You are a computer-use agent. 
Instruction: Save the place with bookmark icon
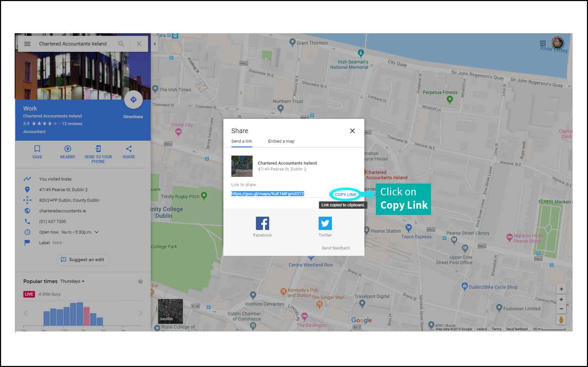click(x=37, y=149)
